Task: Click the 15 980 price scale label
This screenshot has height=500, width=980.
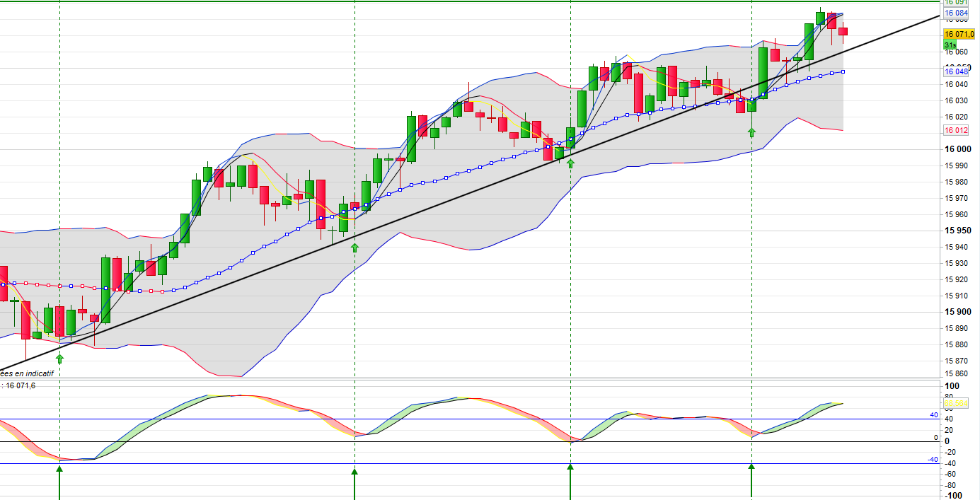Action: pyautogui.click(x=957, y=182)
